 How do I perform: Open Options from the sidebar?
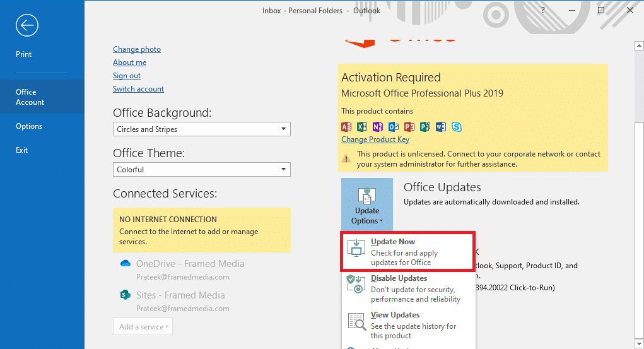(x=29, y=126)
